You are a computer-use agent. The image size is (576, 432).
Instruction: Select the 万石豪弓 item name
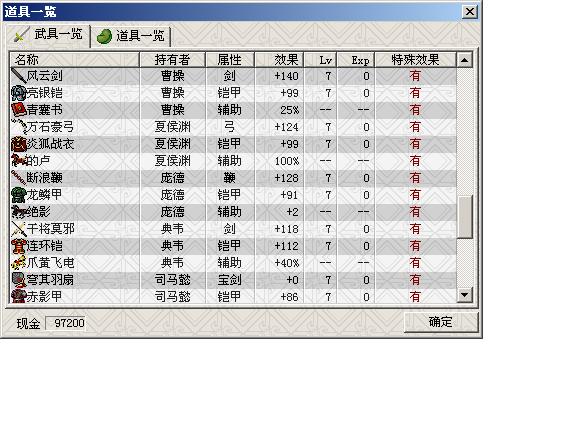[50, 127]
